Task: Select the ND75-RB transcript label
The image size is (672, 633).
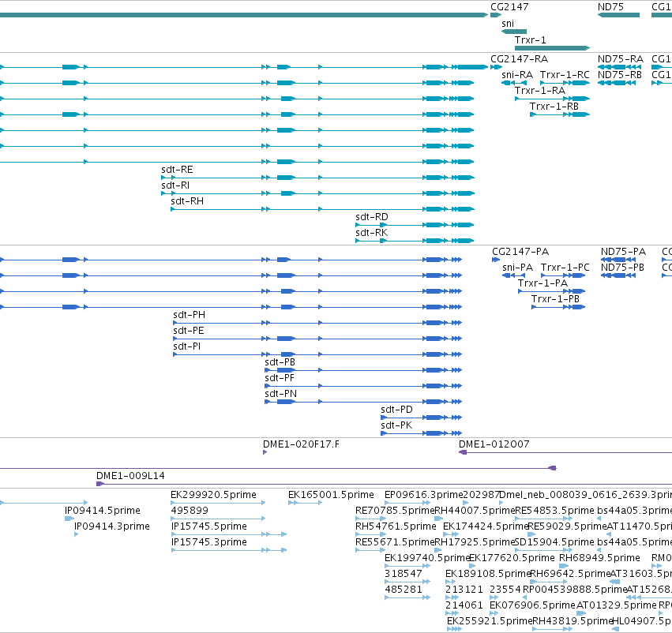Action: 620,74
